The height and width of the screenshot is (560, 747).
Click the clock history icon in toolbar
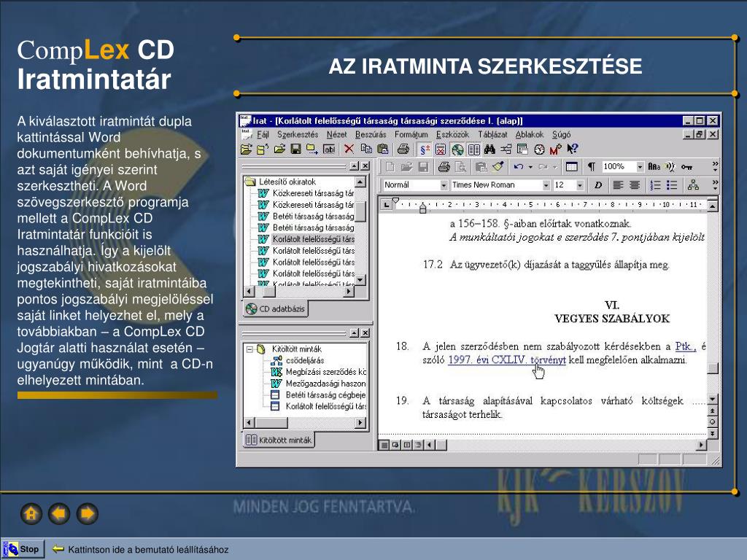(539, 149)
